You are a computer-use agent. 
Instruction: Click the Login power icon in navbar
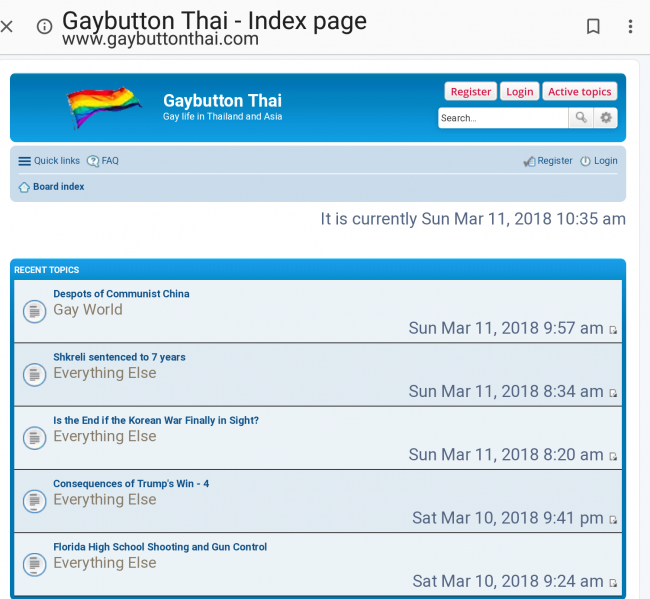(585, 161)
